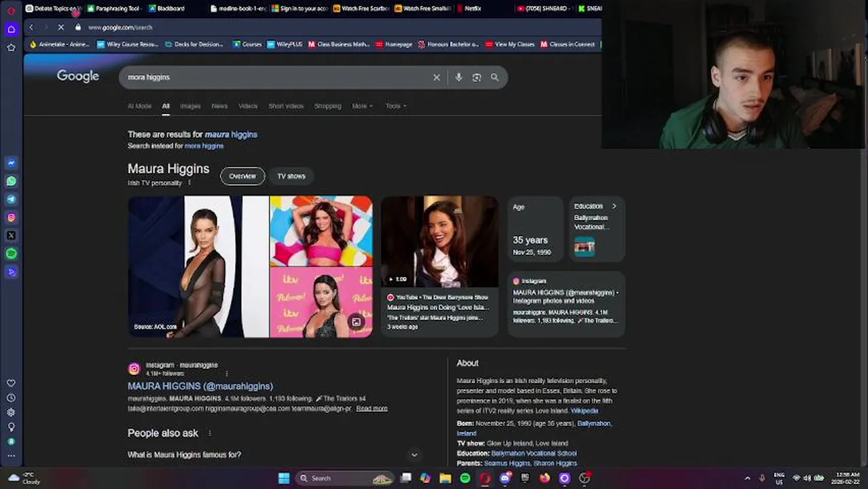Viewport: 868px width, 489px height.
Task: Open the Seamus Higgins link
Action: 507,463
